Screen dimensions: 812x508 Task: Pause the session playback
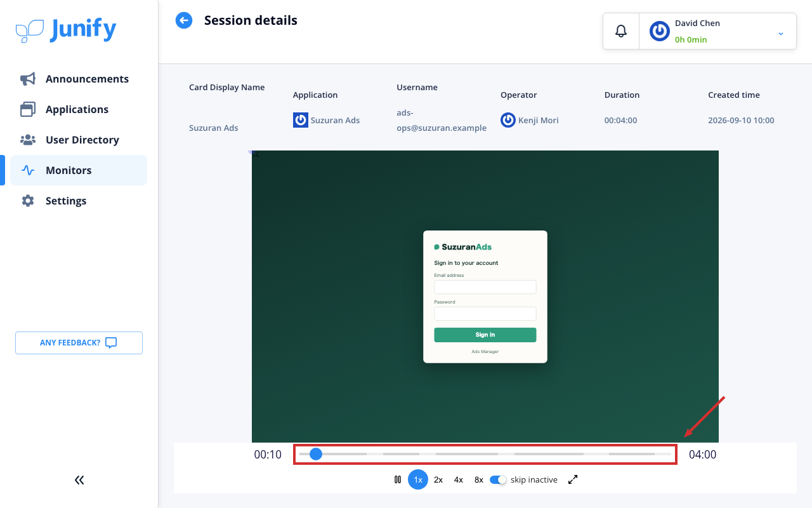(x=398, y=479)
